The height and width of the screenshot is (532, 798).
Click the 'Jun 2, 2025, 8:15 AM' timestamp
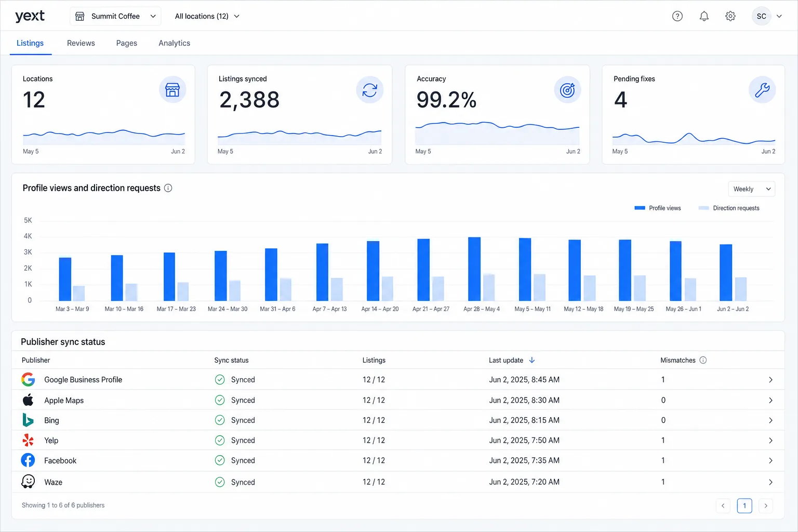[524, 420]
